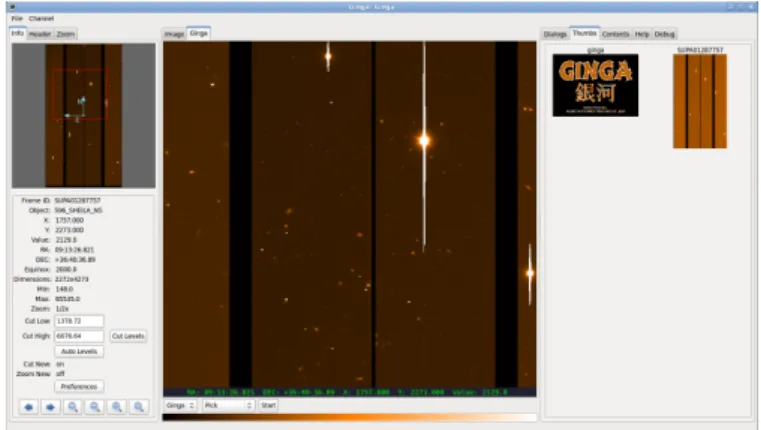The width and height of the screenshot is (761, 430).
Task: Click the last magnifier icon in the row
Action: point(139,407)
